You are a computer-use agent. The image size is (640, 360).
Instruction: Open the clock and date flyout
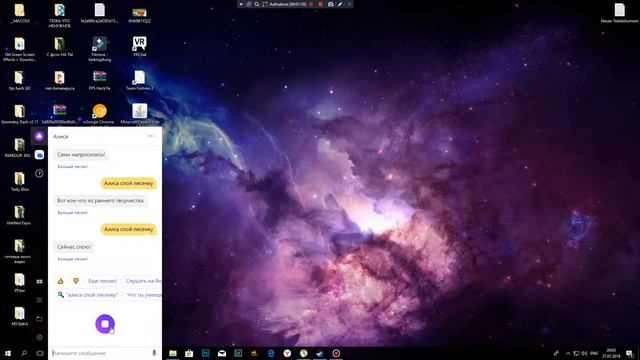click(x=611, y=353)
